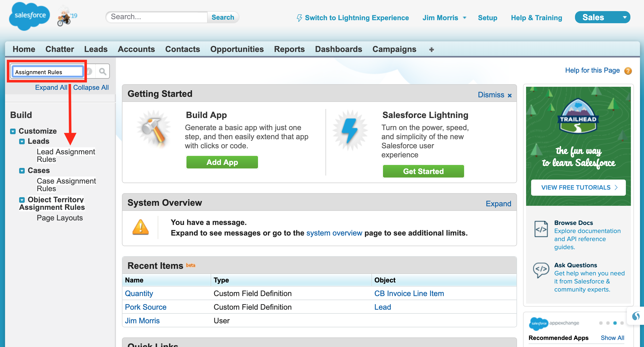This screenshot has height=347, width=644.
Task: Click the lightning bolt Switch to Lightning icon
Action: [299, 18]
